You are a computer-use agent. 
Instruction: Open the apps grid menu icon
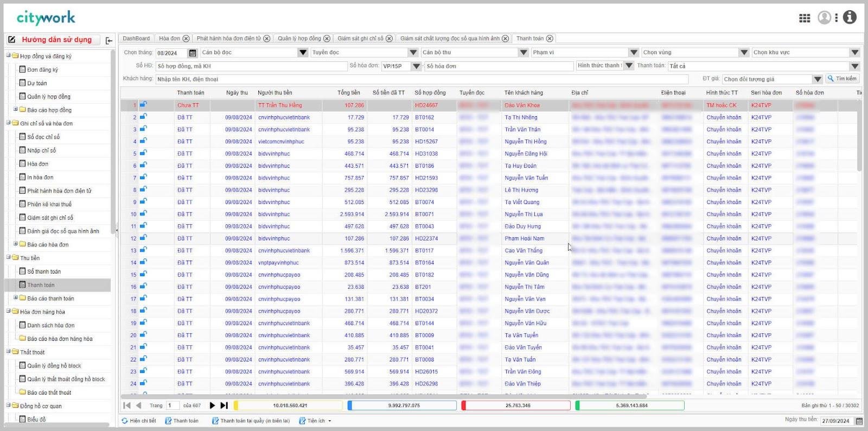(805, 18)
